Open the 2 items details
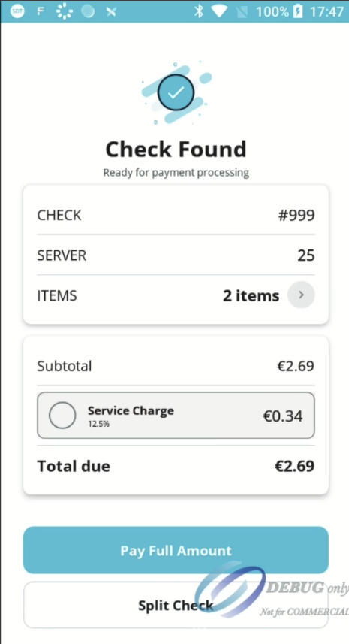The height and width of the screenshot is (644, 349). tap(251, 295)
